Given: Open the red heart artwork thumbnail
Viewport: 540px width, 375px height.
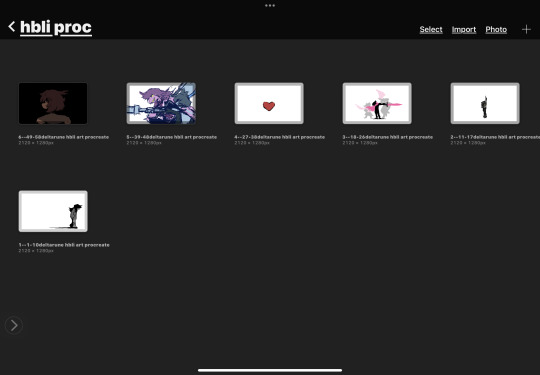Looking at the screenshot, I should (269, 103).
